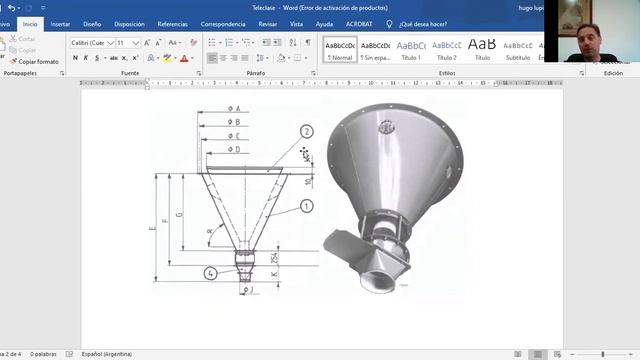Apply the Sin espaciado style

coord(376,50)
